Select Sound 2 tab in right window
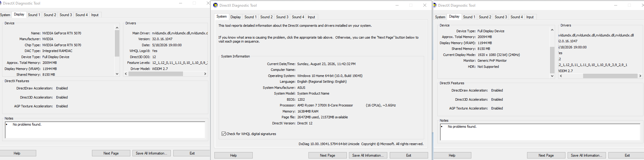This screenshot has height=160, width=644. pos(485,17)
